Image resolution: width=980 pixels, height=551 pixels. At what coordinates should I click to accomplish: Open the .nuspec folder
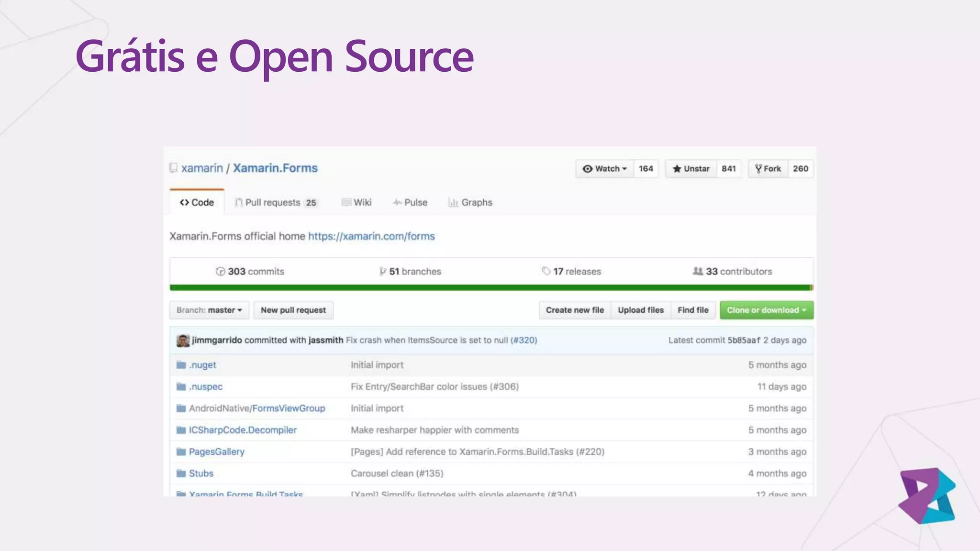[206, 386]
